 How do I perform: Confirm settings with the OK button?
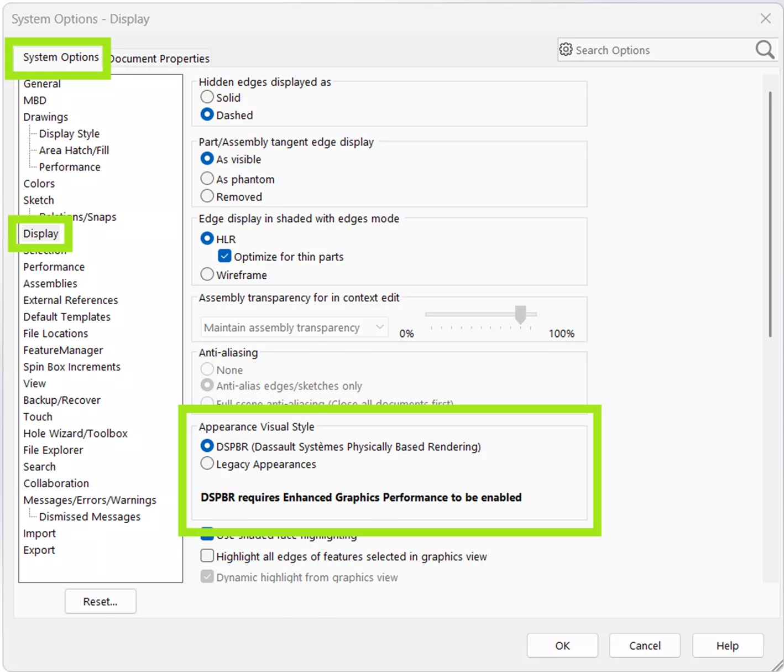(x=562, y=645)
